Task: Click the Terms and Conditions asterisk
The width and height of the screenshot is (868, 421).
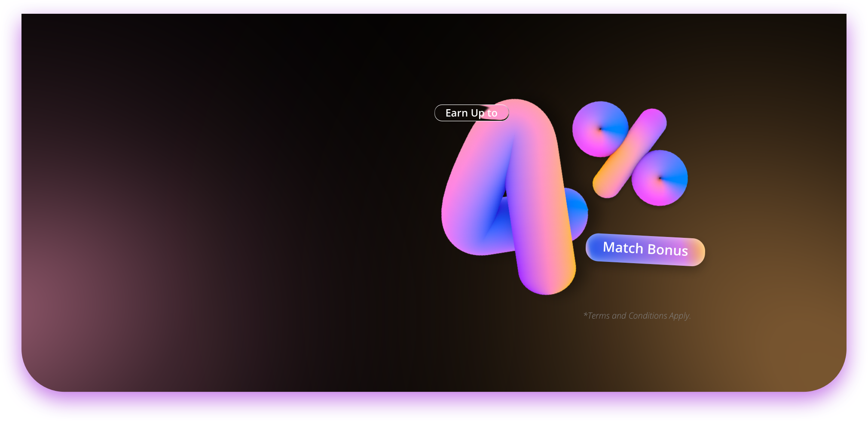Action: pyautogui.click(x=585, y=315)
